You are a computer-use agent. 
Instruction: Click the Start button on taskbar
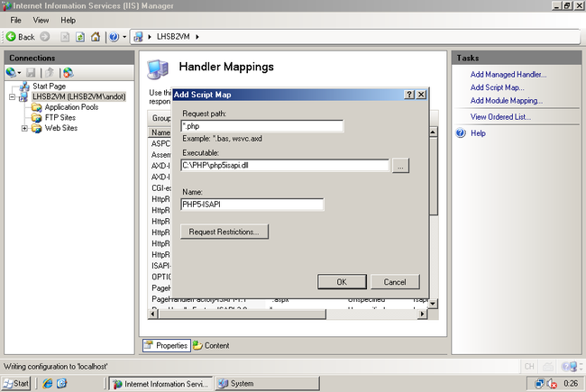(15, 383)
